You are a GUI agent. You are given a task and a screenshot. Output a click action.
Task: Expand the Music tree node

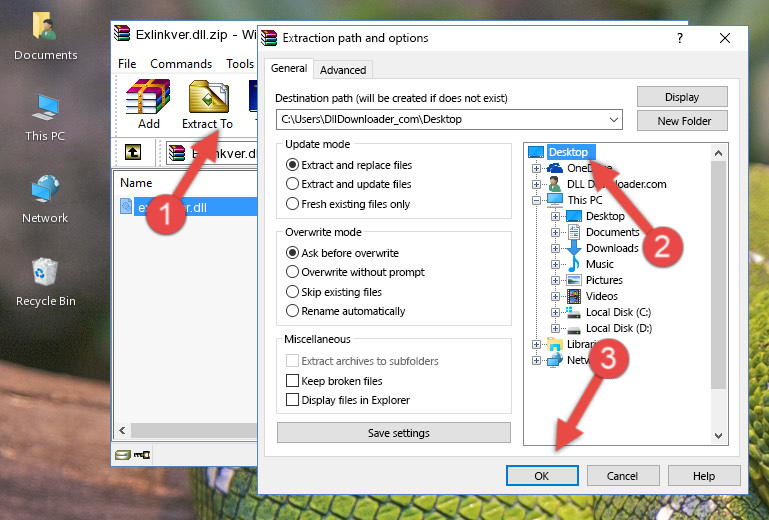coord(555,264)
